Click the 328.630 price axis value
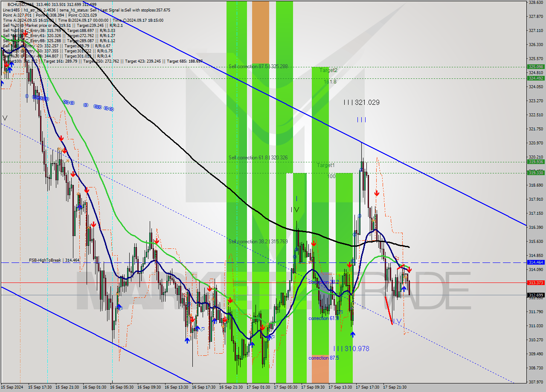 pos(536,3)
